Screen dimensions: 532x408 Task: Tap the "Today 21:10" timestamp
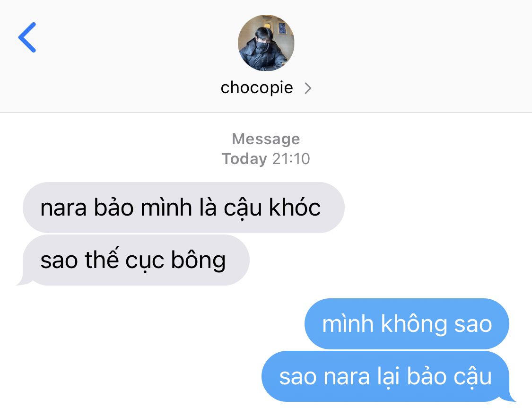(x=266, y=159)
